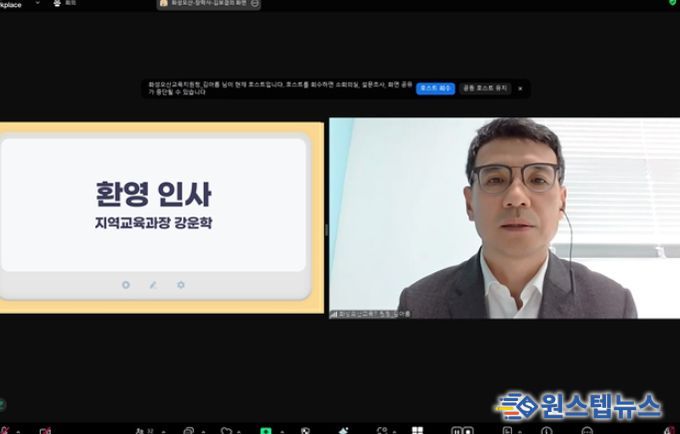Screen dimensions: 680x434
Task: Expand the arrow beside the participants icon
Action: 163,431
